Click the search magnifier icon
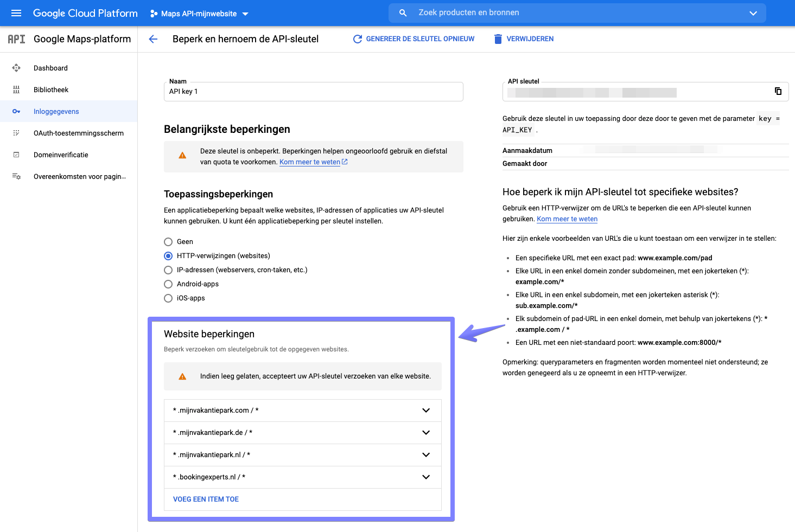795x532 pixels. point(403,13)
